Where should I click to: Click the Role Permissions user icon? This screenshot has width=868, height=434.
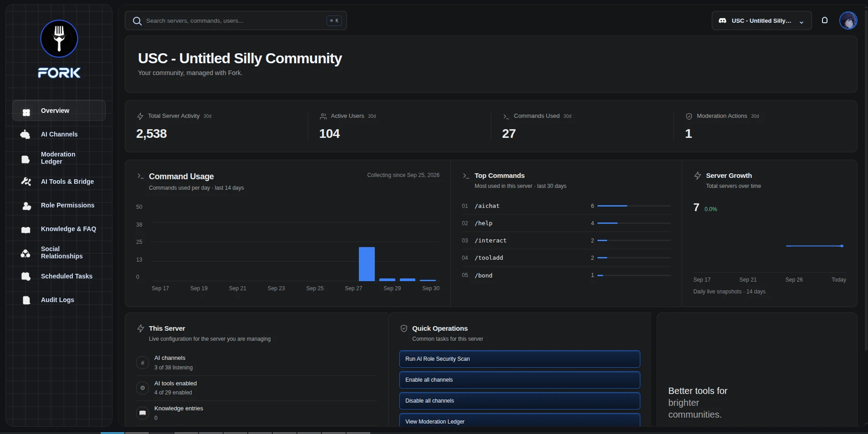click(26, 206)
